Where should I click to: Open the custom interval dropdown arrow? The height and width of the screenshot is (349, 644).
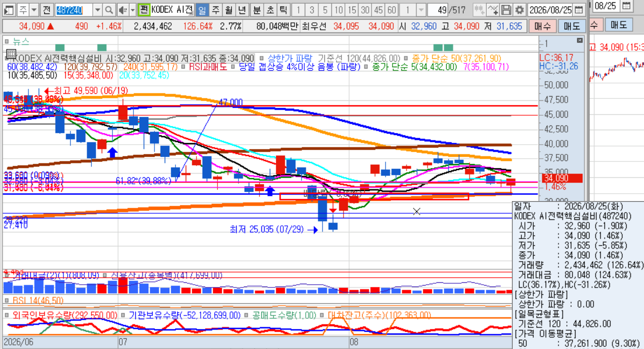point(420,10)
